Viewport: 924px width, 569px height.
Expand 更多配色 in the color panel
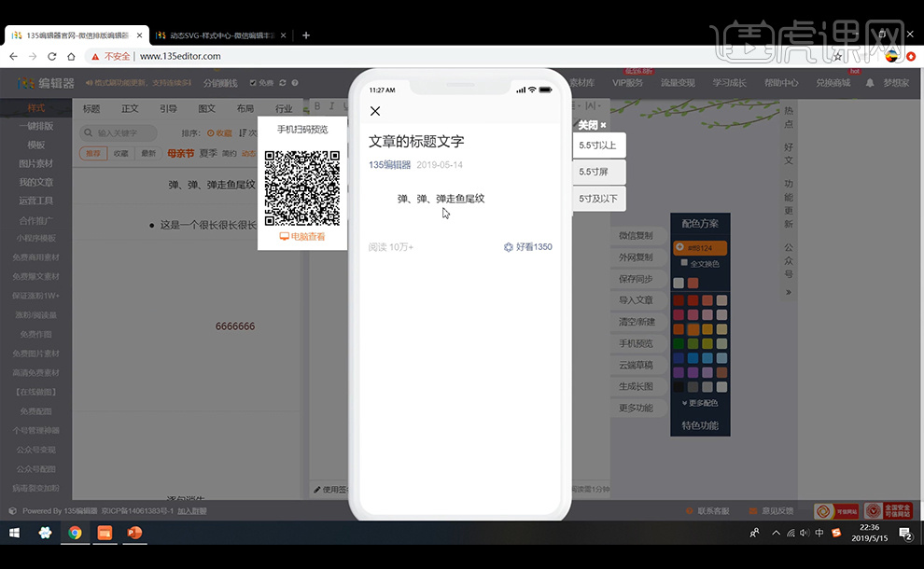coord(700,403)
